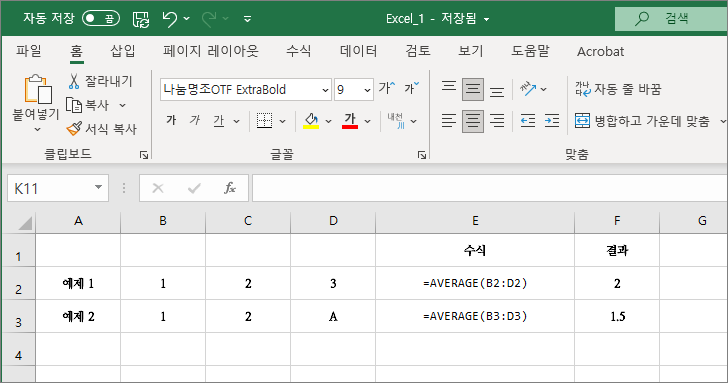This screenshot has height=383, width=728.
Task: Click the 검색 search box
Action: [671, 19]
